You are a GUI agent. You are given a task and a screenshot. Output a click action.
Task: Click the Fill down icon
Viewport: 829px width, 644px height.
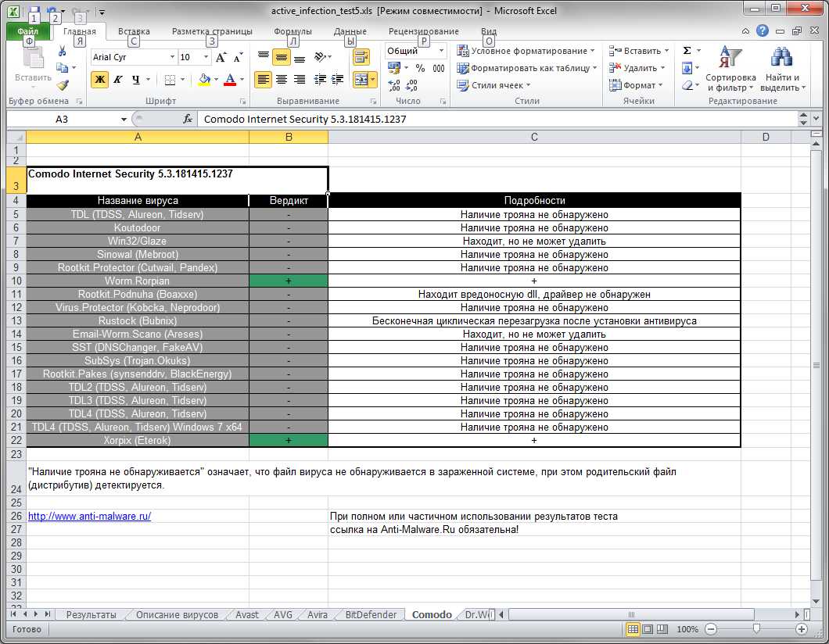tap(687, 68)
